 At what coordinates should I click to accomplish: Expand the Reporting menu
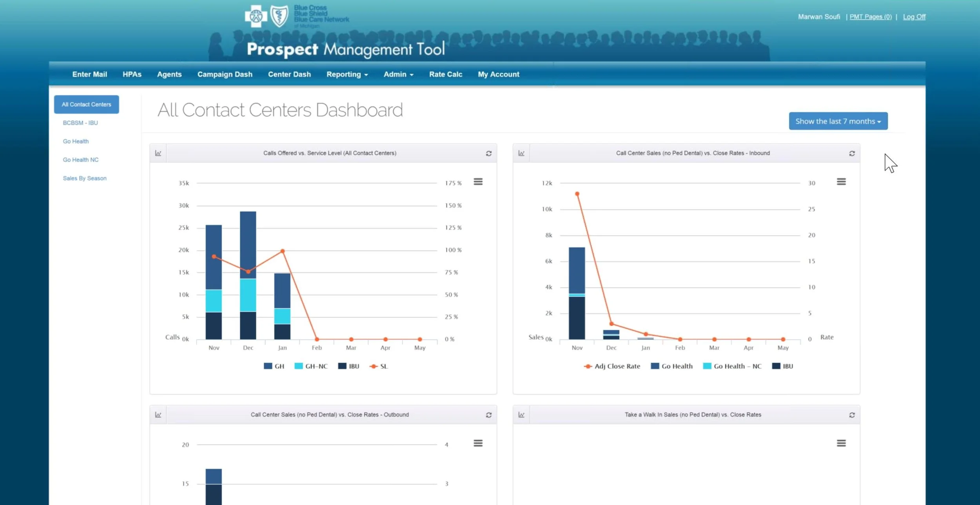point(347,74)
